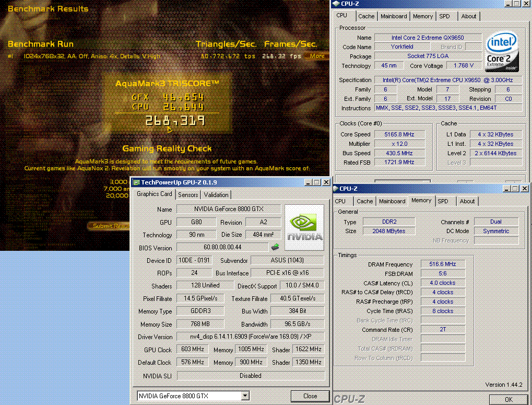This screenshot has height=405, width=532.
Task: Switch to Mainboard tab in lower CPU-Z window
Action: pos(392,201)
